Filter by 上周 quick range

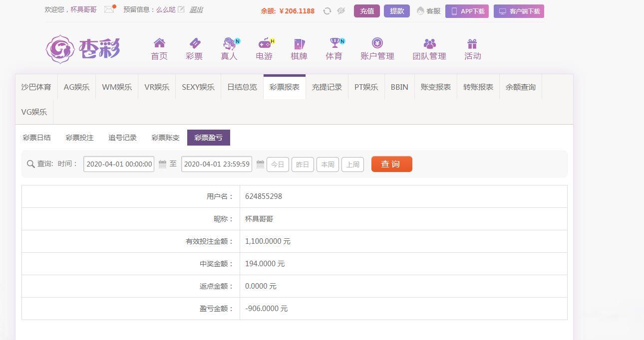point(352,165)
